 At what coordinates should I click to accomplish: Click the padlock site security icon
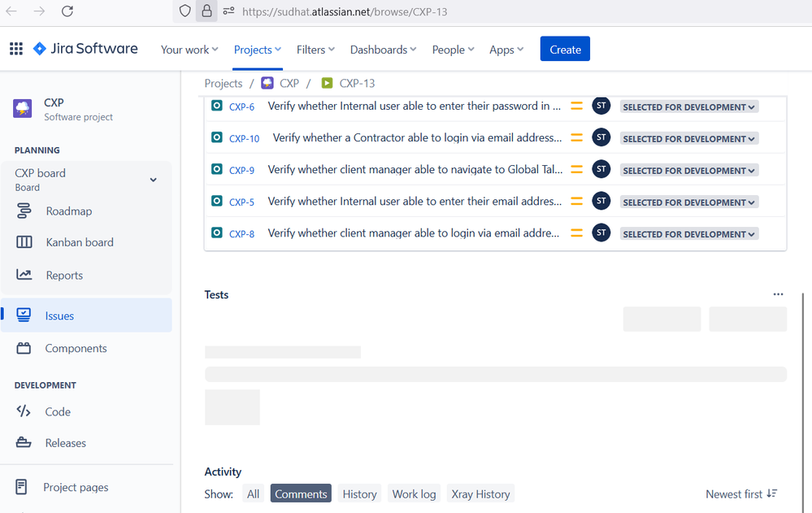click(206, 11)
